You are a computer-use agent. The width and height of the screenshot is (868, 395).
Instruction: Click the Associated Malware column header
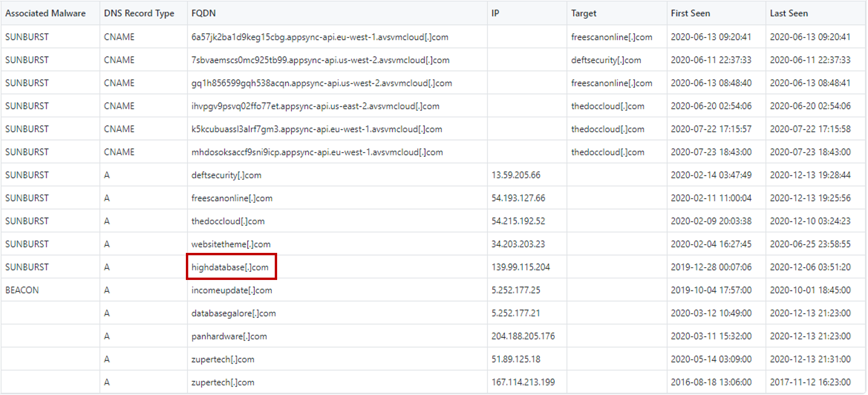click(45, 13)
